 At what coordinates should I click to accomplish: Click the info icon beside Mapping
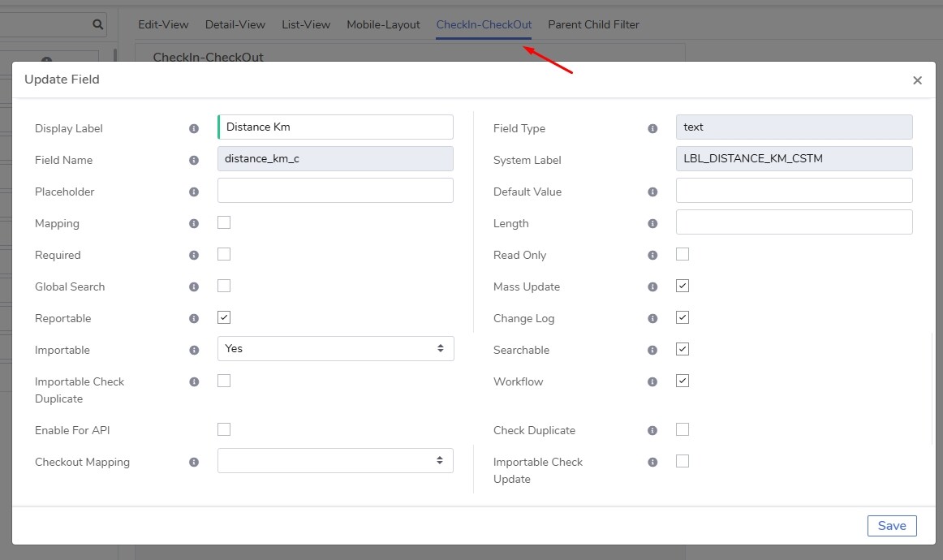click(194, 223)
